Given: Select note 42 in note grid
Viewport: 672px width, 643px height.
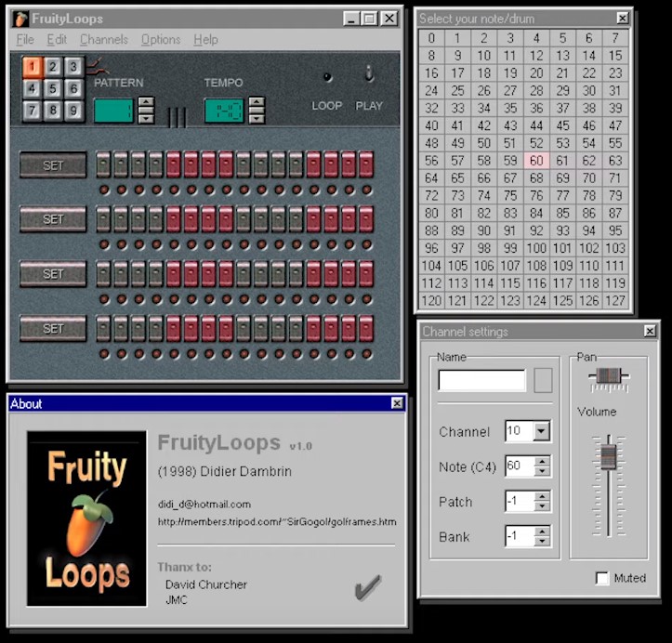Looking at the screenshot, I should click(484, 125).
